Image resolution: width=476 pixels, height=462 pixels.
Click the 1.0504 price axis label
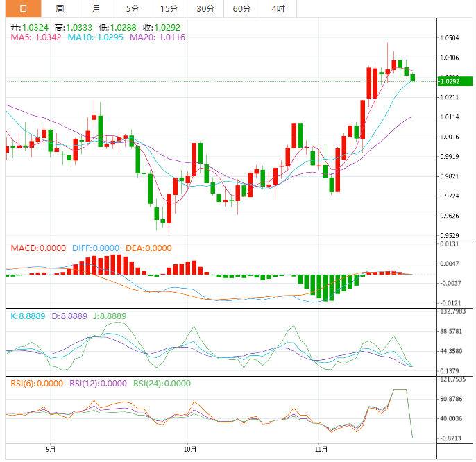pos(450,38)
